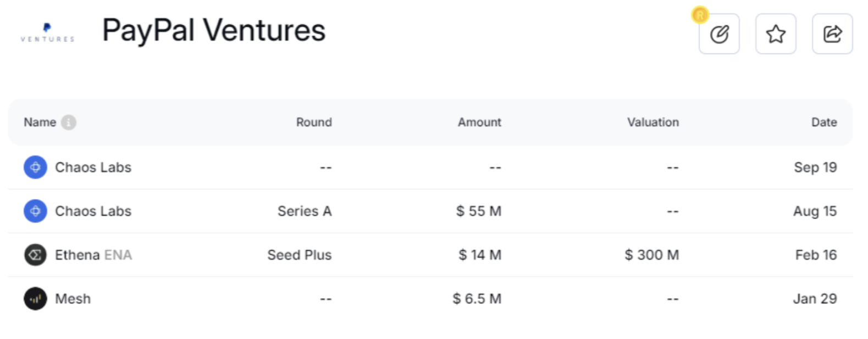
Task: Click the Ethena project logo
Action: pyautogui.click(x=35, y=255)
